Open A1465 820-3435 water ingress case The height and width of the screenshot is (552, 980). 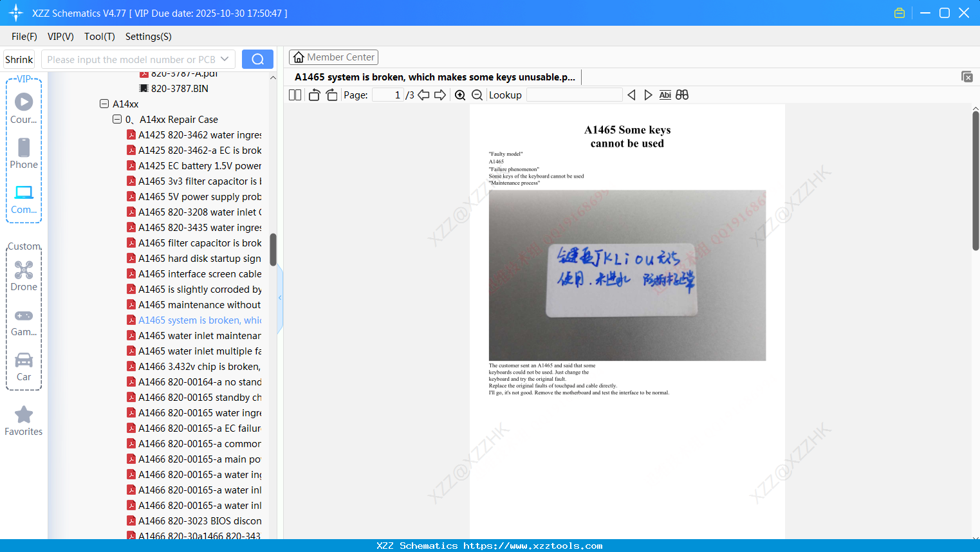point(194,227)
